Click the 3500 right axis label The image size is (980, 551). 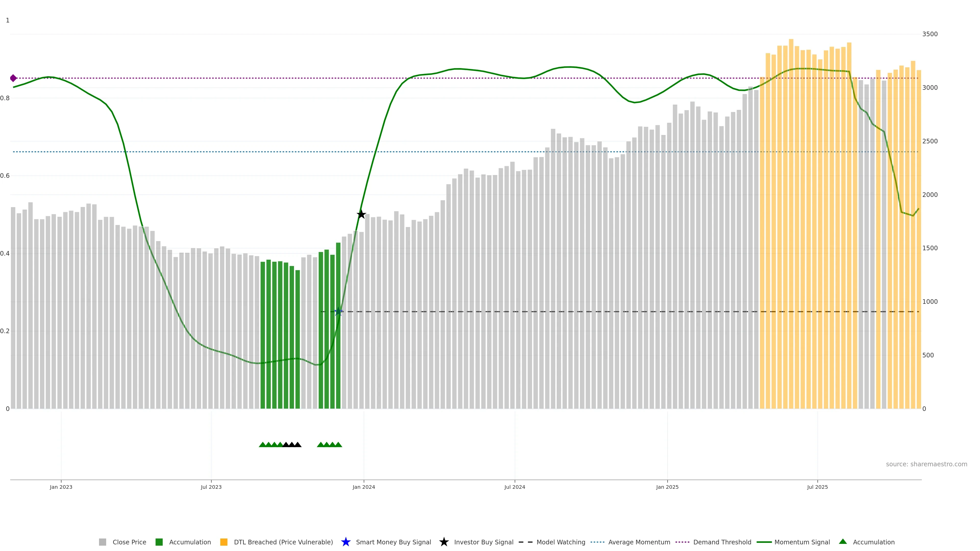click(x=930, y=34)
